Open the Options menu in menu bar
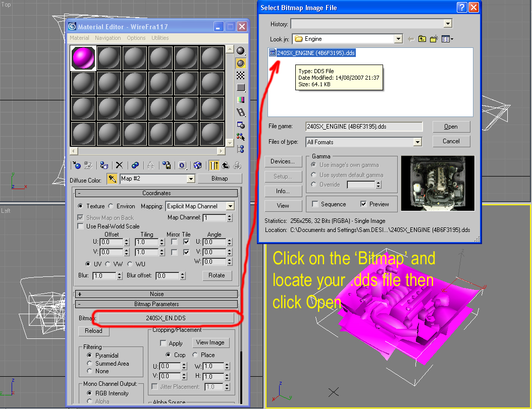This screenshot has width=532, height=409. click(x=136, y=38)
